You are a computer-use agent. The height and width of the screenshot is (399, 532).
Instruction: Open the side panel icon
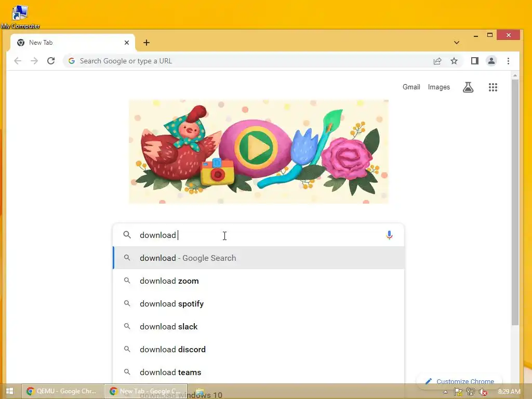pos(475,61)
